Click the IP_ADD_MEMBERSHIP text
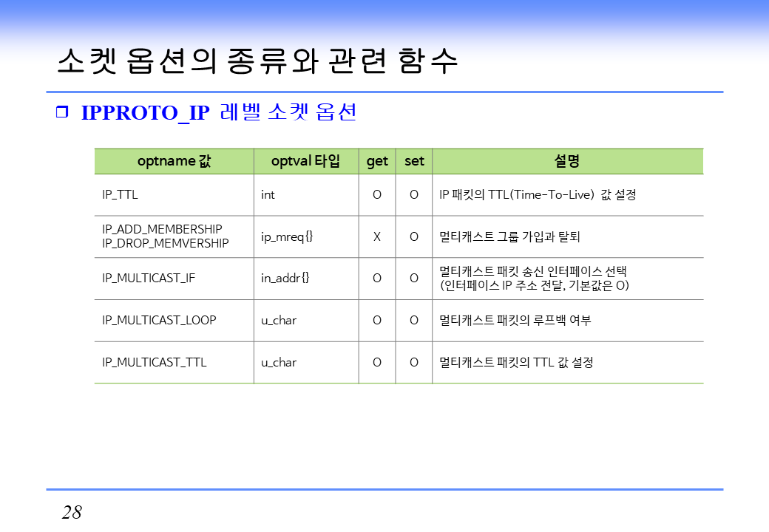This screenshot has width=769, height=532. point(163,229)
